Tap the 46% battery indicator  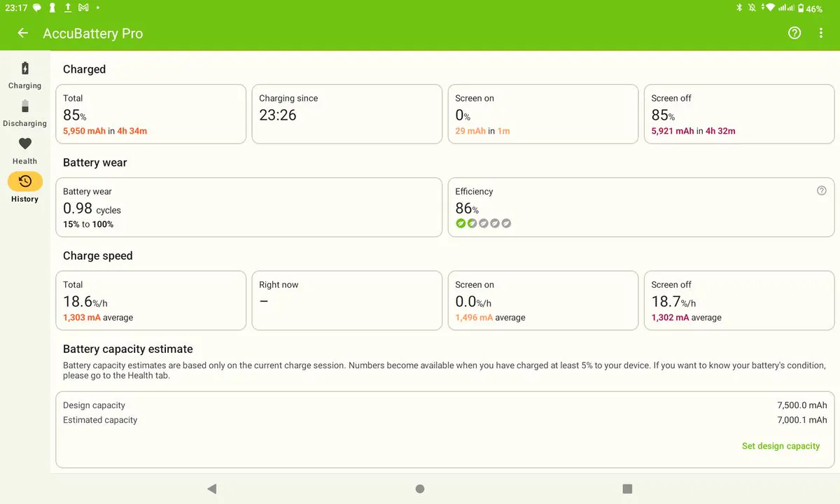click(x=809, y=8)
